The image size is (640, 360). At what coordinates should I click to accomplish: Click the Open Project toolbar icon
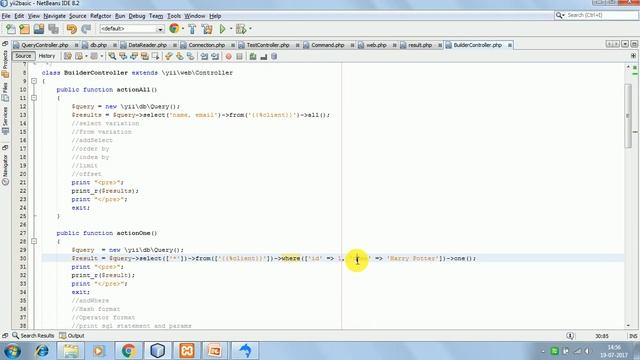click(39, 29)
